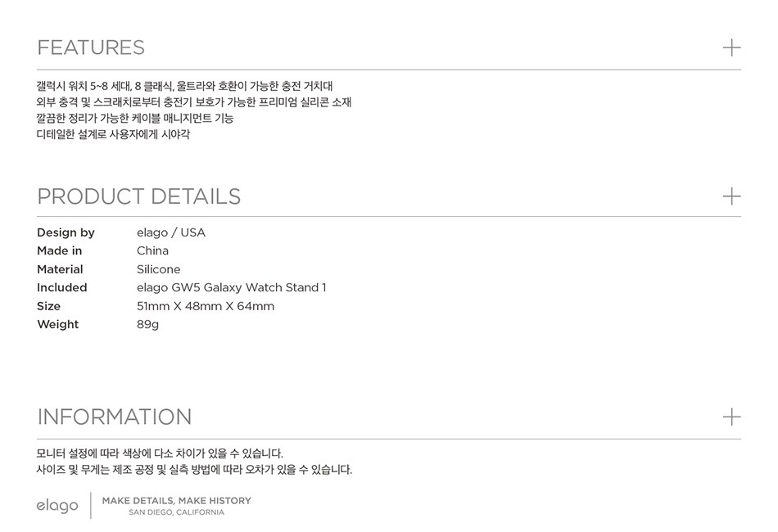Click the MAKE DETAILS, MAKE HISTORY tagline

click(176, 500)
